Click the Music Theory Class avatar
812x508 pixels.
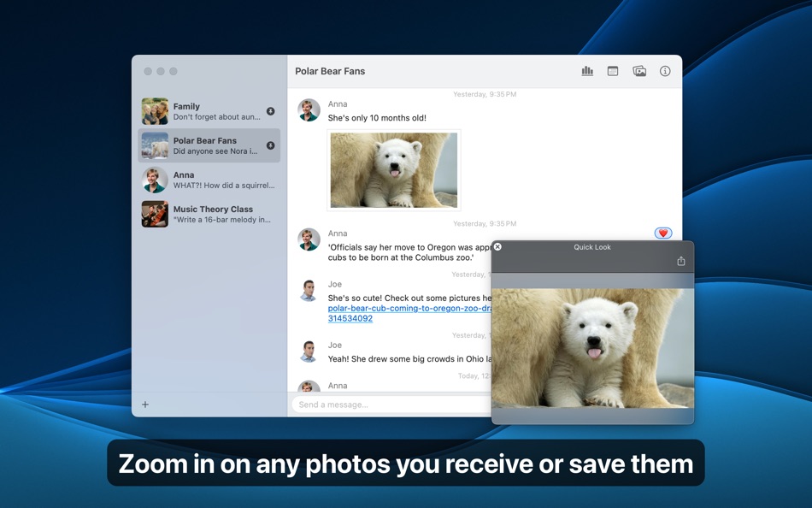pos(155,214)
